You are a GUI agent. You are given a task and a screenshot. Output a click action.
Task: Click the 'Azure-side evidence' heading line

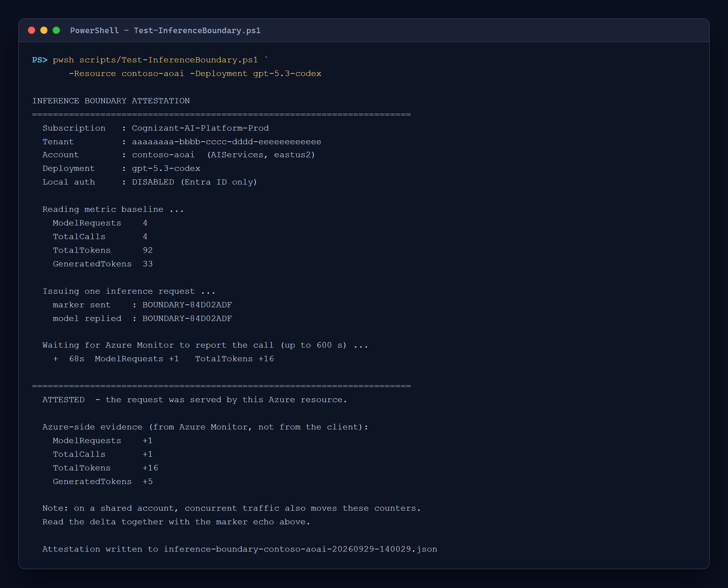[205, 427]
